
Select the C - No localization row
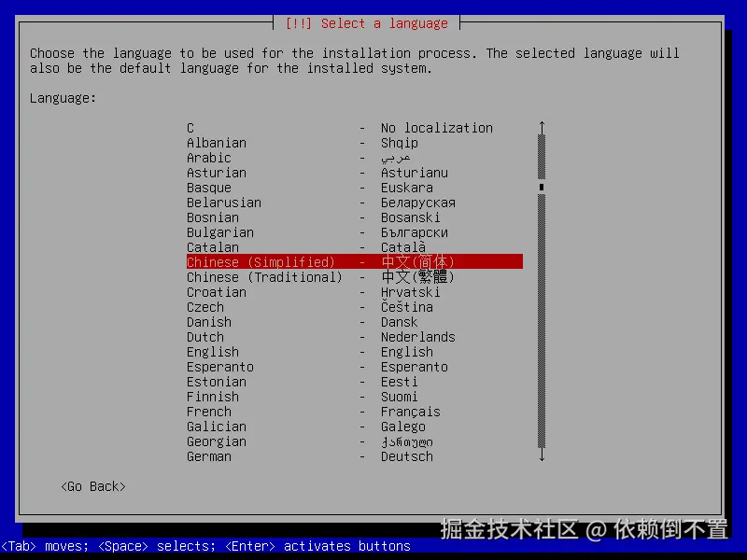coord(355,128)
